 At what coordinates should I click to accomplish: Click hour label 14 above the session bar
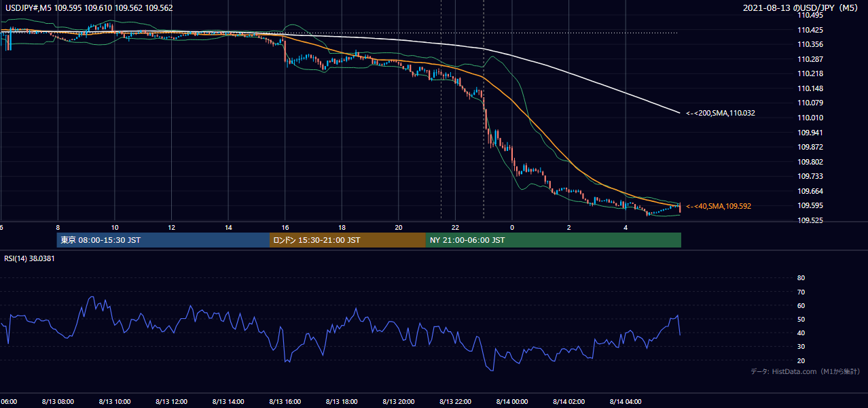point(228,228)
